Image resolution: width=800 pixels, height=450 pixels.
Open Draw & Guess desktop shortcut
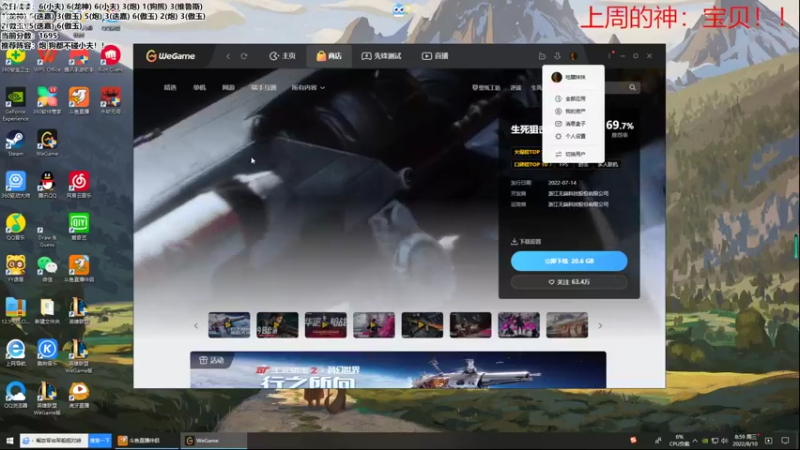pyautogui.click(x=47, y=236)
